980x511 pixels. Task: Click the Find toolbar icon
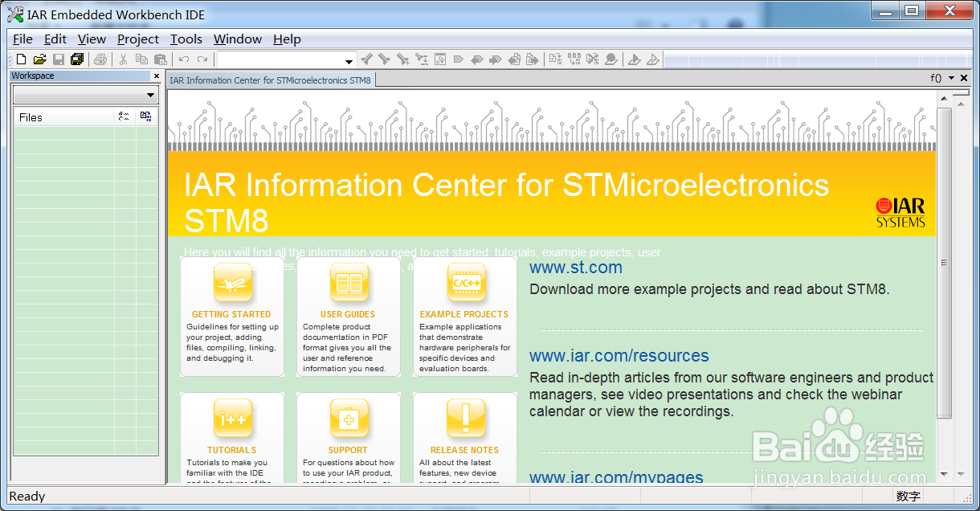403,59
